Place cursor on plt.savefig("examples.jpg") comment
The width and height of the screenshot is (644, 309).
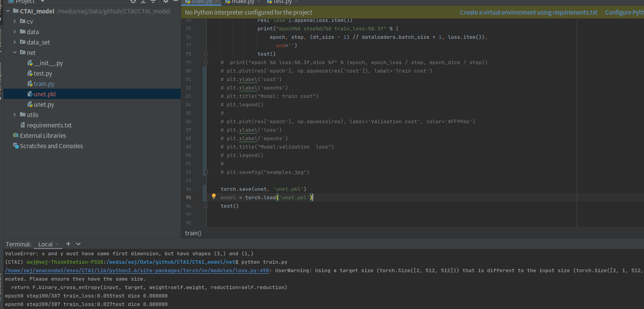coord(265,172)
